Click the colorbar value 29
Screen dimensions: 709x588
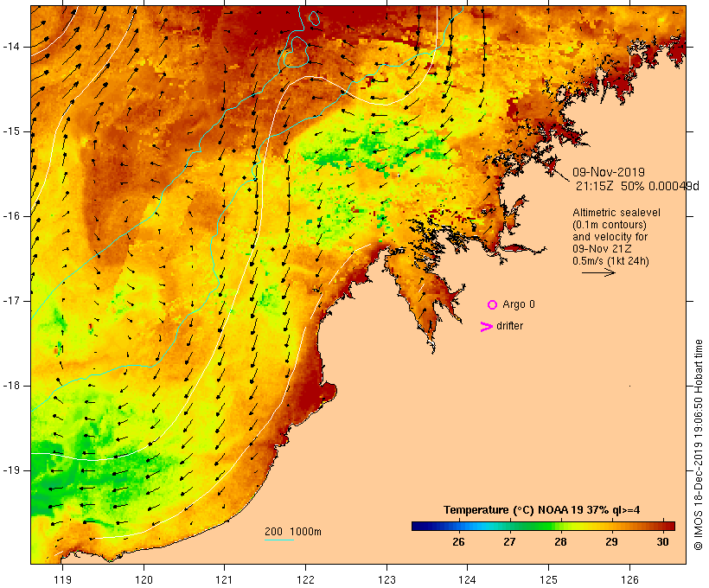[611, 542]
